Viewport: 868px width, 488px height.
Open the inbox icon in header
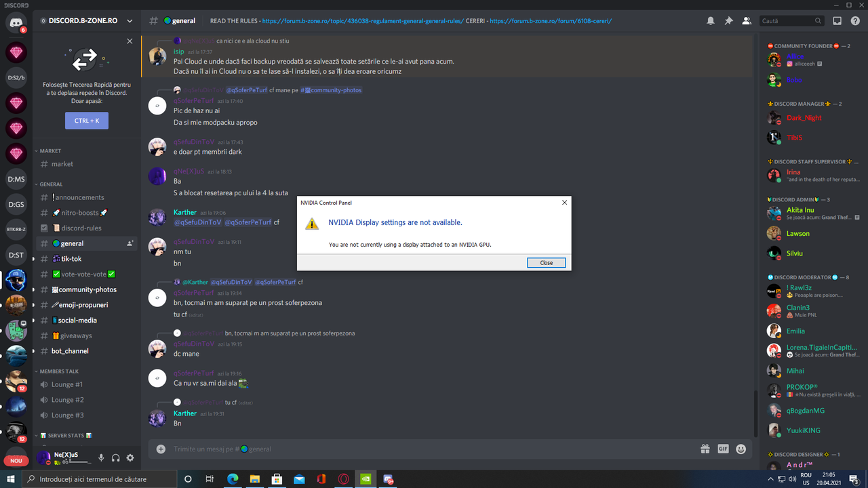pyautogui.click(x=837, y=21)
